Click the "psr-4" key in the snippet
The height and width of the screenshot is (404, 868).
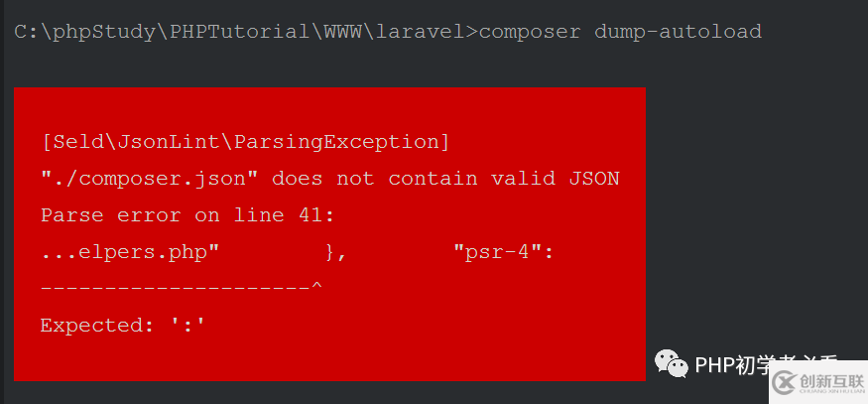point(497,253)
